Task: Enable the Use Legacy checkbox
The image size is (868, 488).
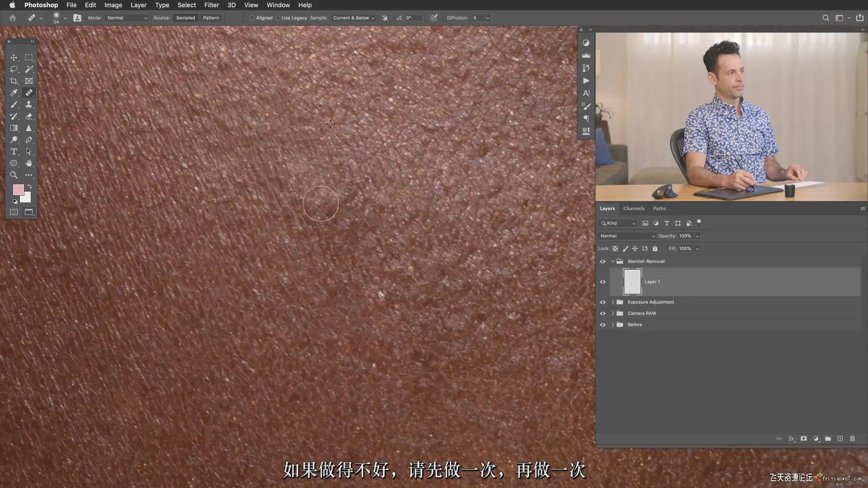Action: point(278,18)
